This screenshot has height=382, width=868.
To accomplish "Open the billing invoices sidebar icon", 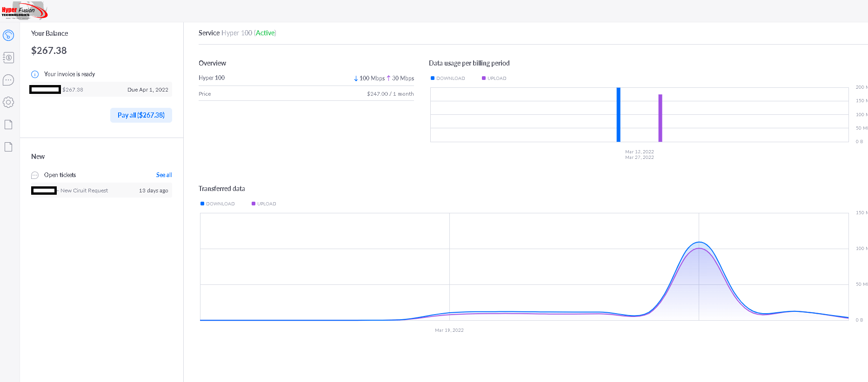I will (8, 58).
